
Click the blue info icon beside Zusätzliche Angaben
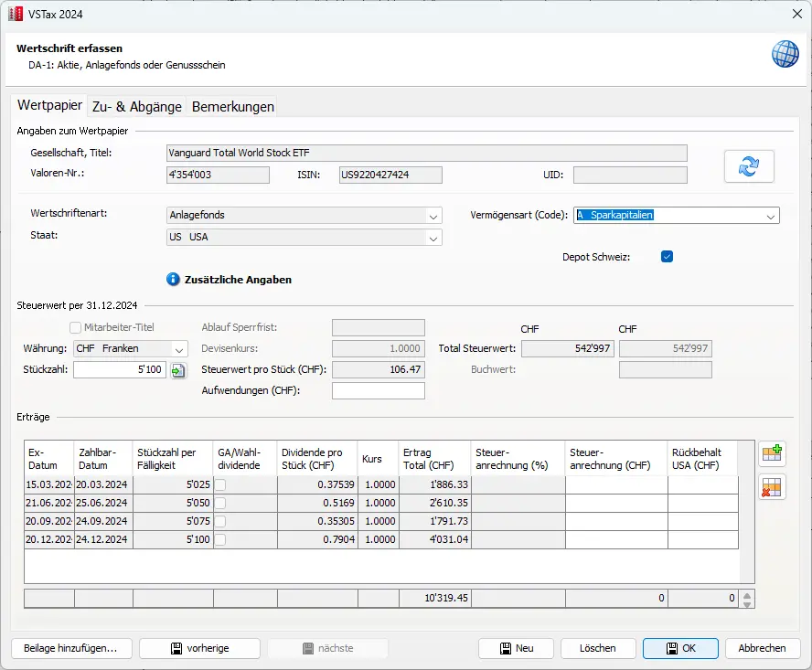[172, 280]
